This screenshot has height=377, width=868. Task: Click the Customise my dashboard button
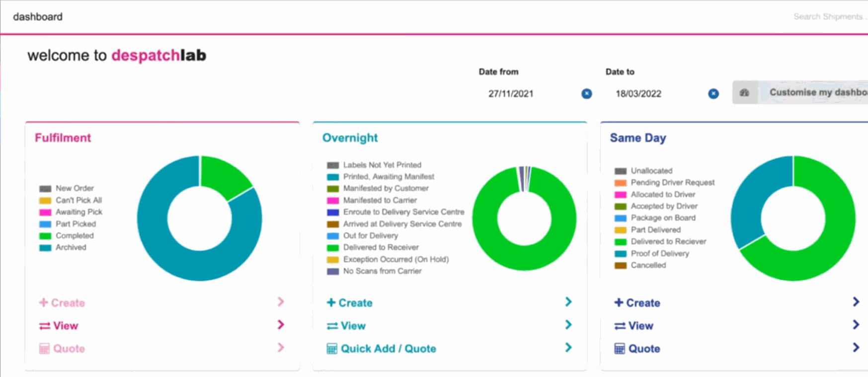point(800,92)
